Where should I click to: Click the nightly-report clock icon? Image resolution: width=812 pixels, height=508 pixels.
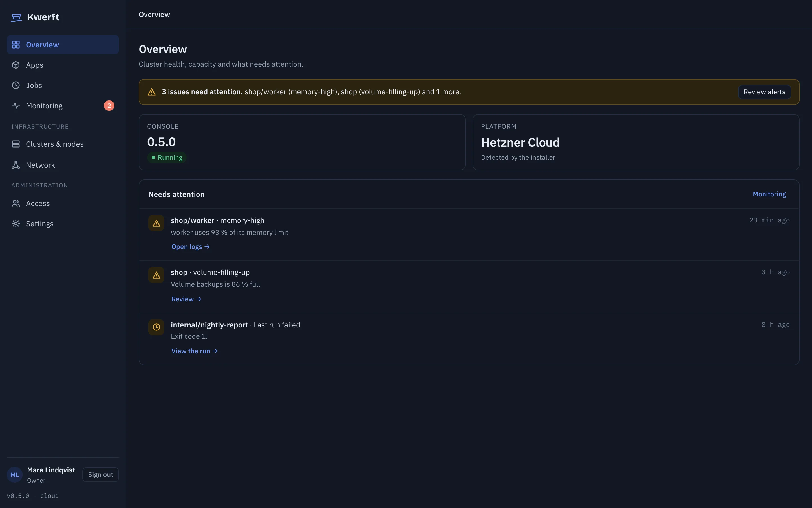click(x=156, y=327)
